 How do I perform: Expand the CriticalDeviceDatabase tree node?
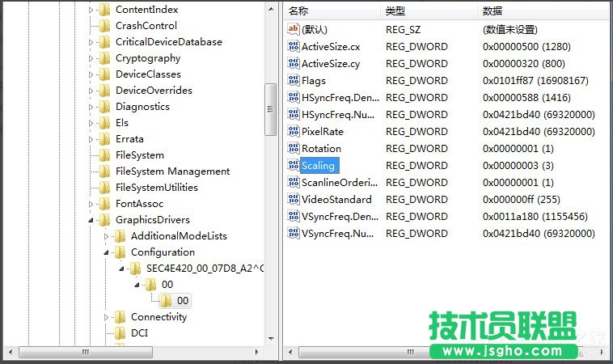(91, 42)
